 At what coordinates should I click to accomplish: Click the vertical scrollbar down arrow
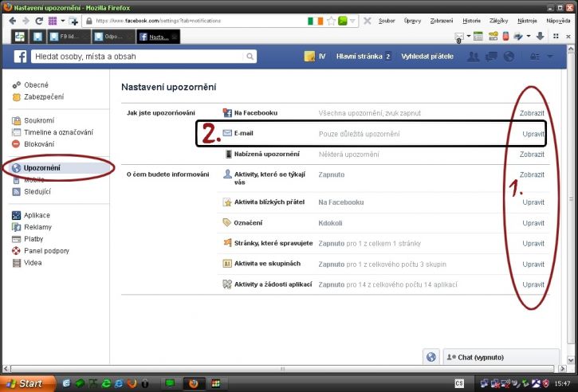(x=571, y=360)
